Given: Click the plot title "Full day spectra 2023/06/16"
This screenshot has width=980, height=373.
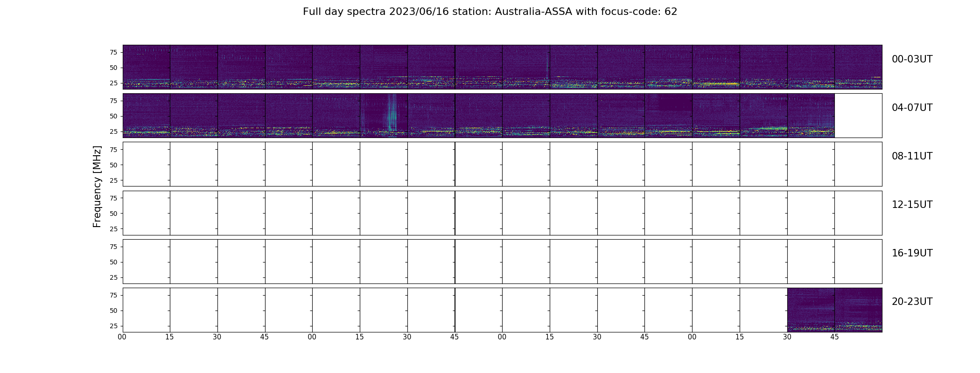Looking at the screenshot, I should point(375,12).
